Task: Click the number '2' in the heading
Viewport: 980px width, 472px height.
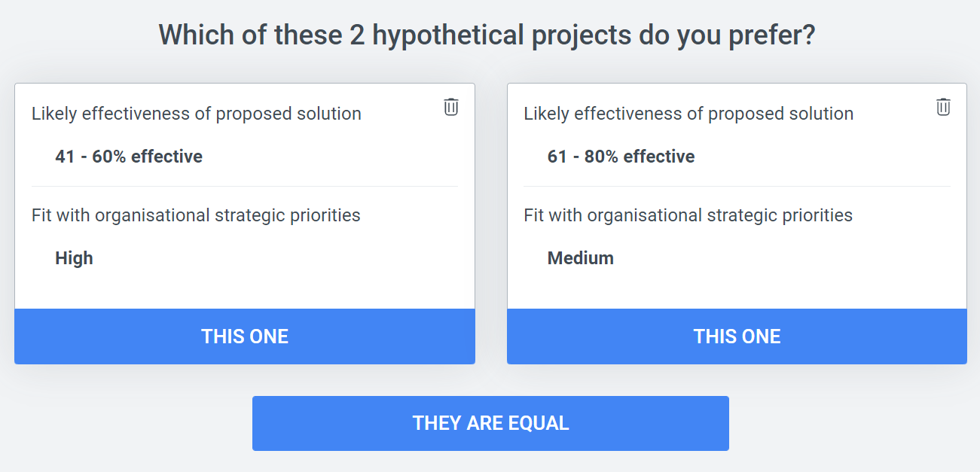Action: pyautogui.click(x=357, y=35)
